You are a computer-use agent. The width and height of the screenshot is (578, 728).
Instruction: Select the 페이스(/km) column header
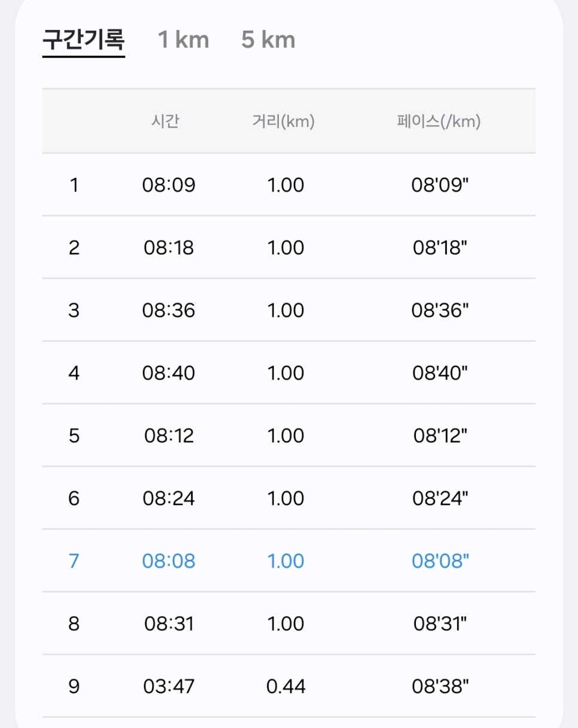coord(439,122)
